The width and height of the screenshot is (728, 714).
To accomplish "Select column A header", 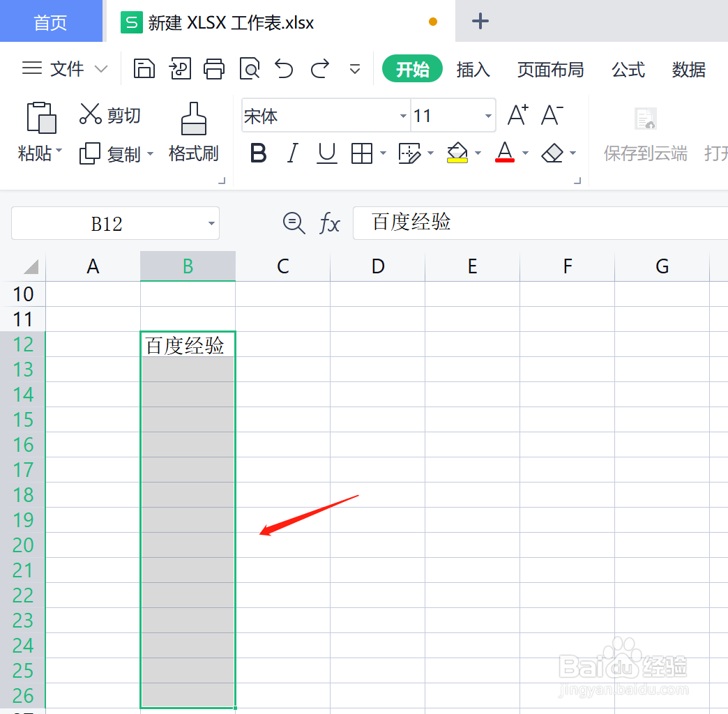I will 93,266.
